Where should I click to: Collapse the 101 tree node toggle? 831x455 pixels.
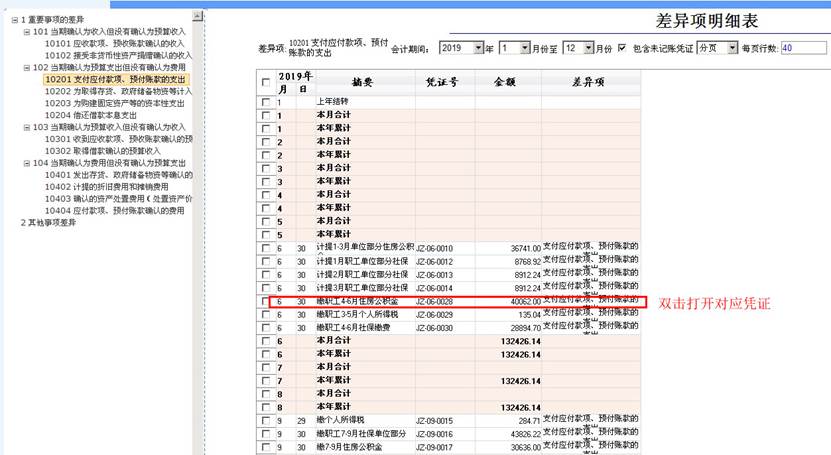[26, 32]
